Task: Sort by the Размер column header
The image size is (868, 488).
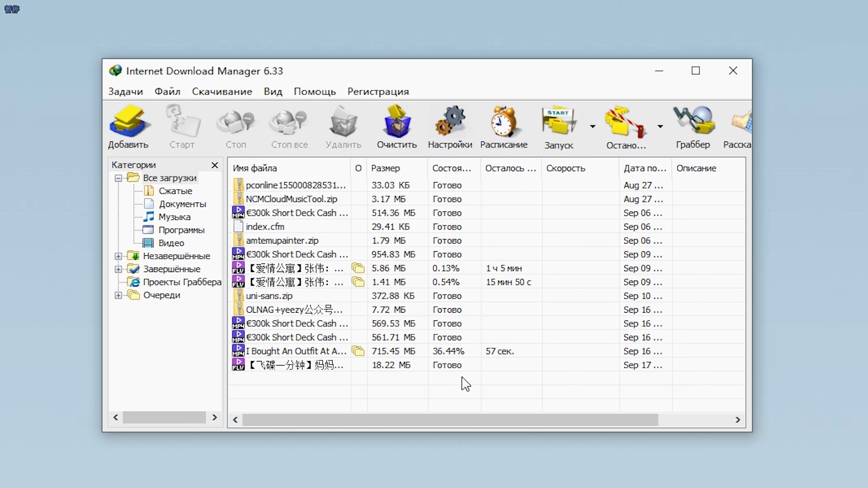Action: coord(386,168)
